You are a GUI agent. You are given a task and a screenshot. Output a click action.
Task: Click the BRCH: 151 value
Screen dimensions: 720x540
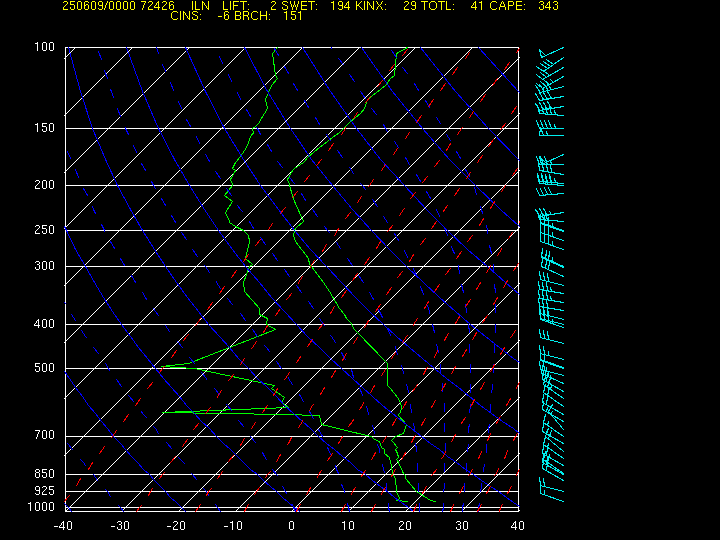click(268, 16)
